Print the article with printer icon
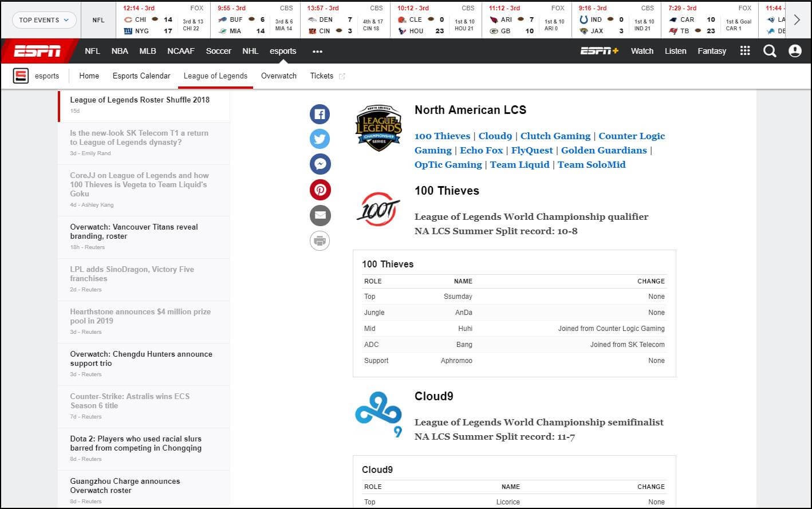 click(320, 240)
